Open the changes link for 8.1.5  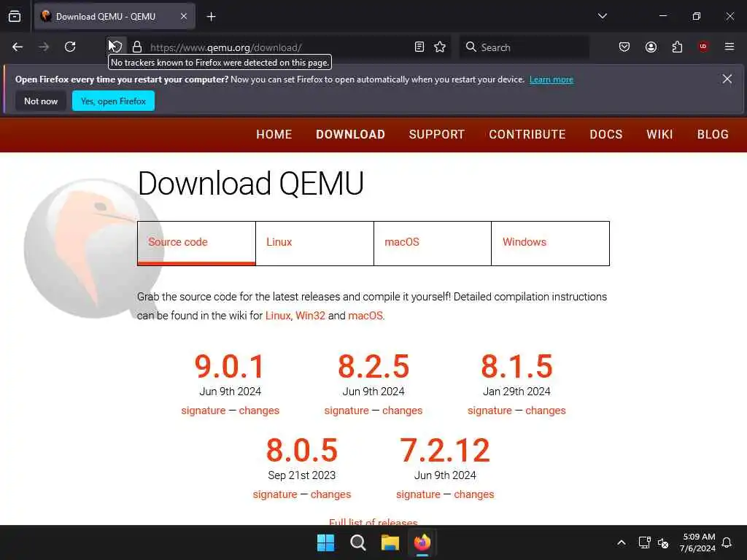pyautogui.click(x=546, y=411)
